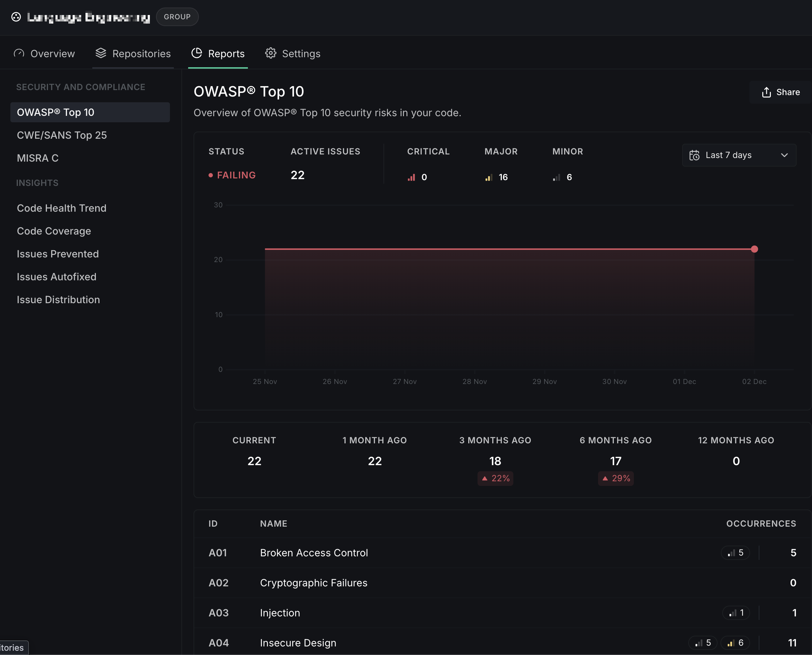Viewport: 812px width, 655px height.
Task: Click the Settings gear icon
Action: point(271,53)
